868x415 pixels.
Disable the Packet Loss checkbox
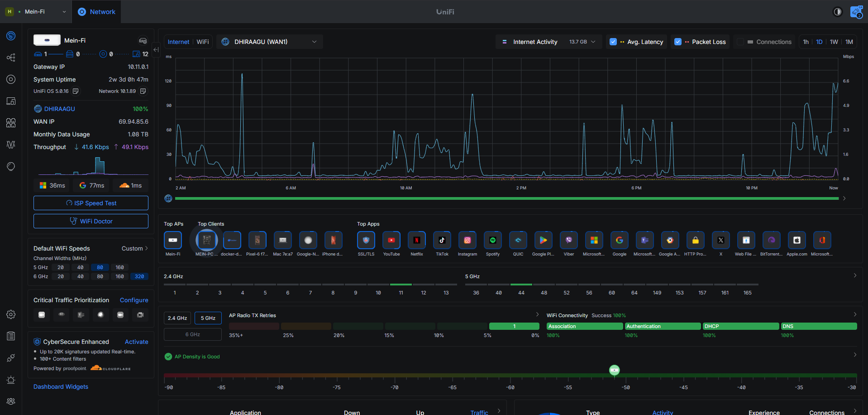point(678,42)
